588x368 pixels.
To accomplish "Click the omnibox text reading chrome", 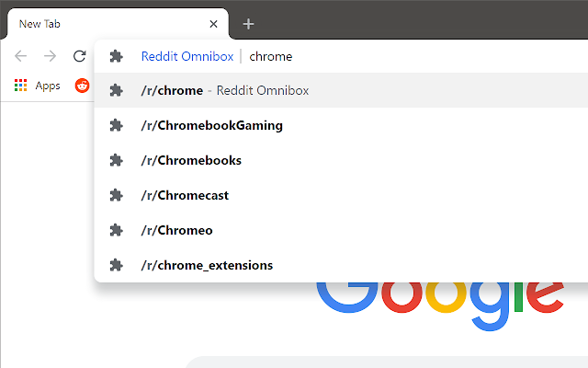I will tap(271, 56).
